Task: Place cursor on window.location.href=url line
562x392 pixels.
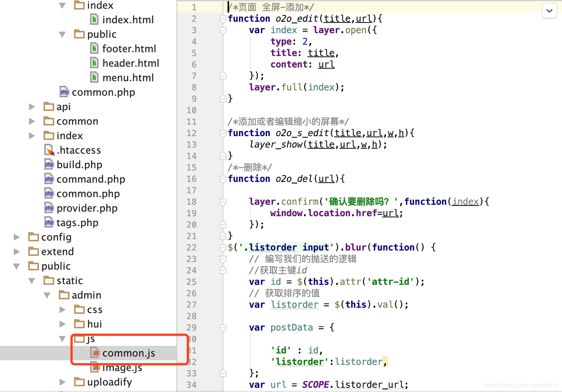Action: point(336,213)
